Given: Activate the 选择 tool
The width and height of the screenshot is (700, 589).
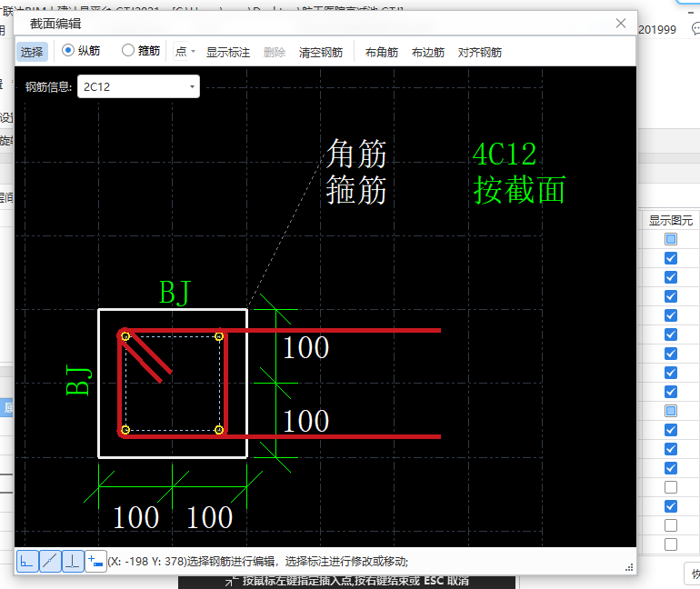Looking at the screenshot, I should pyautogui.click(x=32, y=52).
